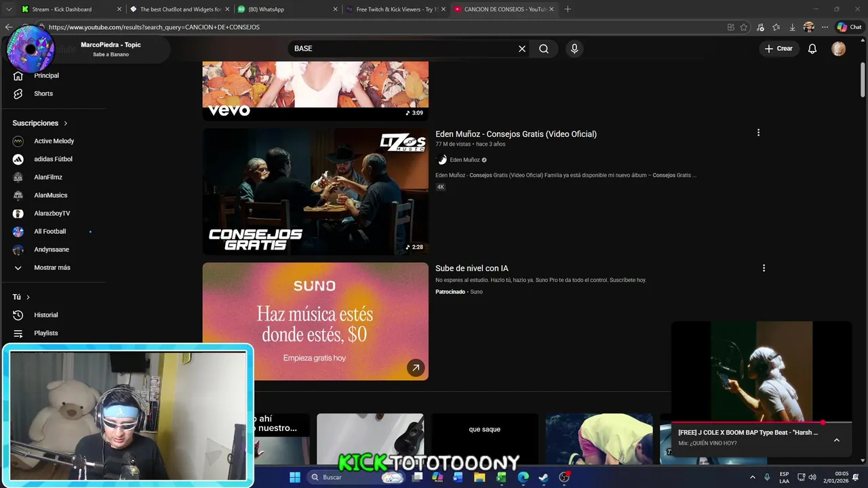Open Windows Start menu

click(x=295, y=477)
